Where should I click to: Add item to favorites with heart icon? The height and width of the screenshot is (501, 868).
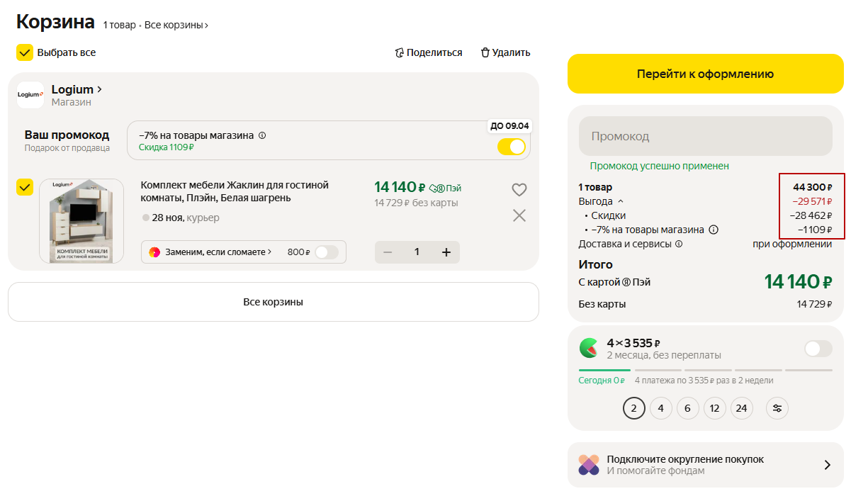click(x=519, y=190)
